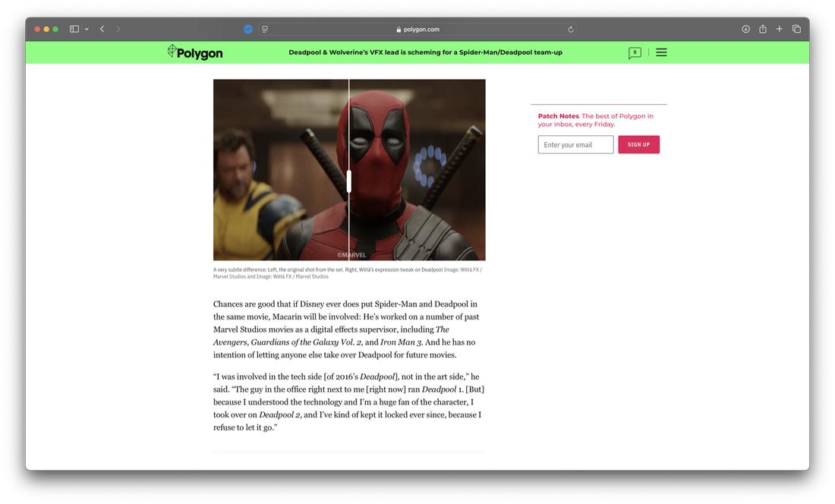Open the comments bubble icon
This screenshot has width=835, height=504.
(635, 52)
